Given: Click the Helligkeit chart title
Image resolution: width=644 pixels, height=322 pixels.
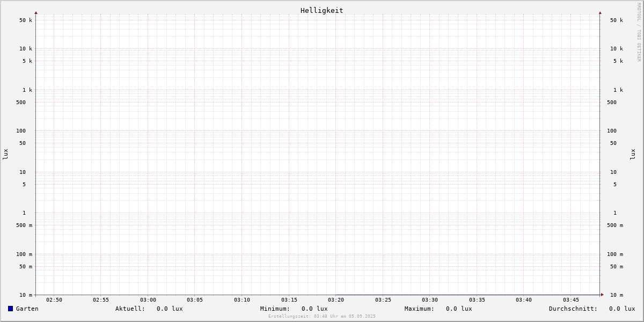Looking at the screenshot, I should tap(321, 10).
